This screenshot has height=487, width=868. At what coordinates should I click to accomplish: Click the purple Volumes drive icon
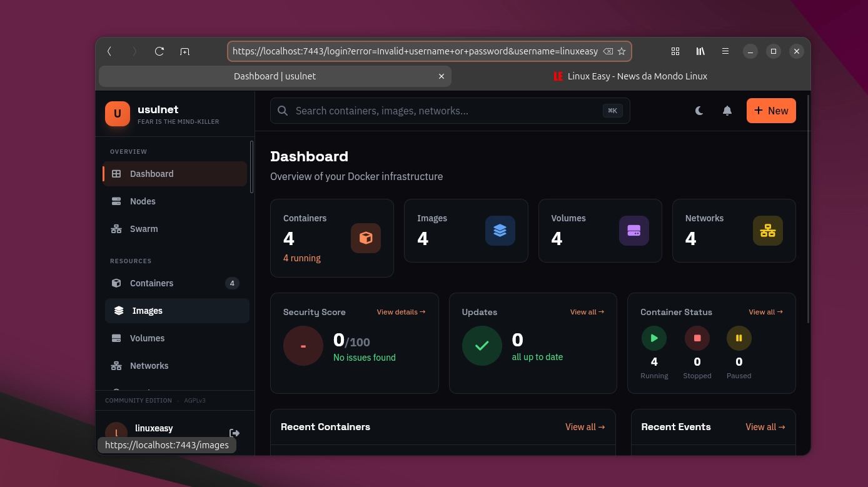pyautogui.click(x=633, y=231)
